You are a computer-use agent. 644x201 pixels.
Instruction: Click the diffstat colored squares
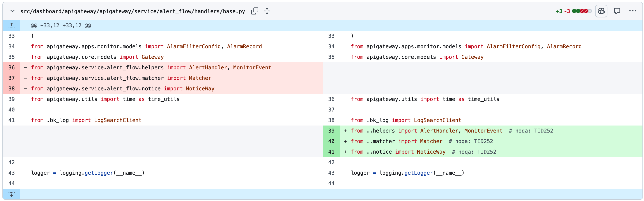(582, 11)
